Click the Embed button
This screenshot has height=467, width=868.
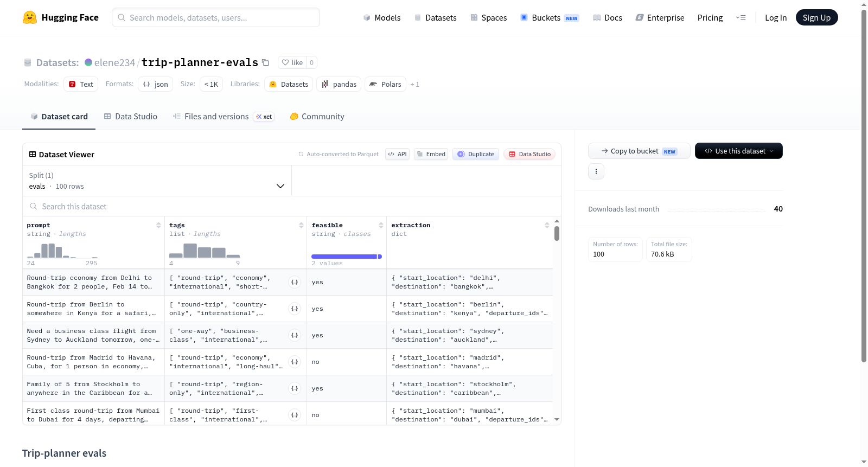tap(431, 154)
